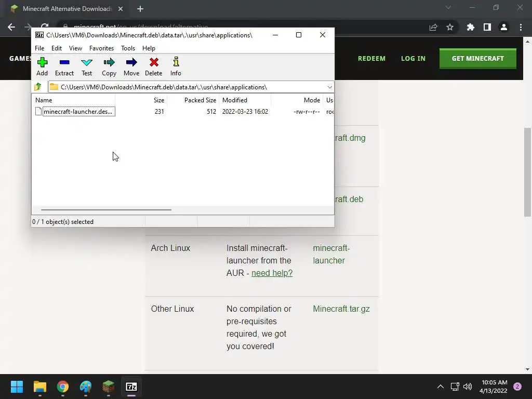Screen dimensions: 532x399
Task: Click the 2022-03-23 16:02 modified date
Action: point(245,112)
